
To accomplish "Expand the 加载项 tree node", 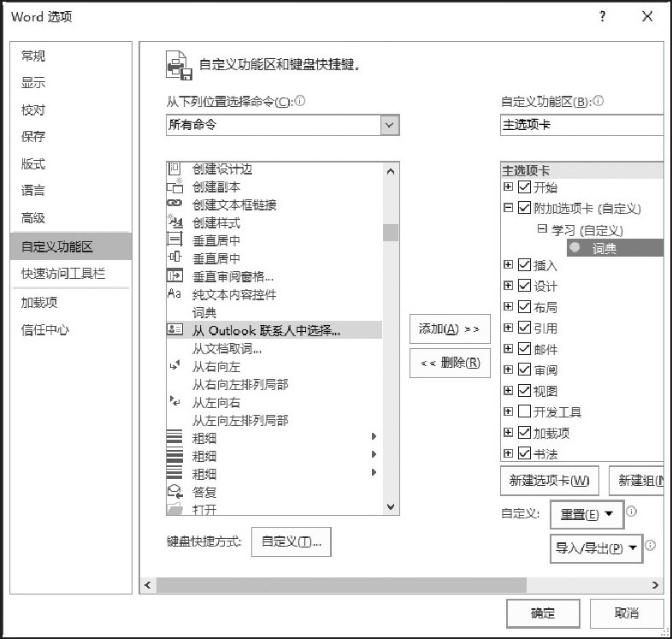I will click(x=508, y=432).
